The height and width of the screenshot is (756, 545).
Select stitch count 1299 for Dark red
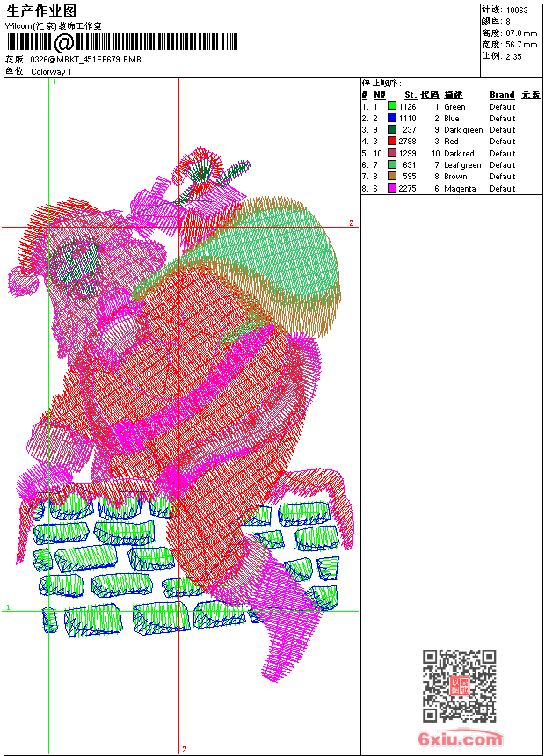tap(407, 153)
